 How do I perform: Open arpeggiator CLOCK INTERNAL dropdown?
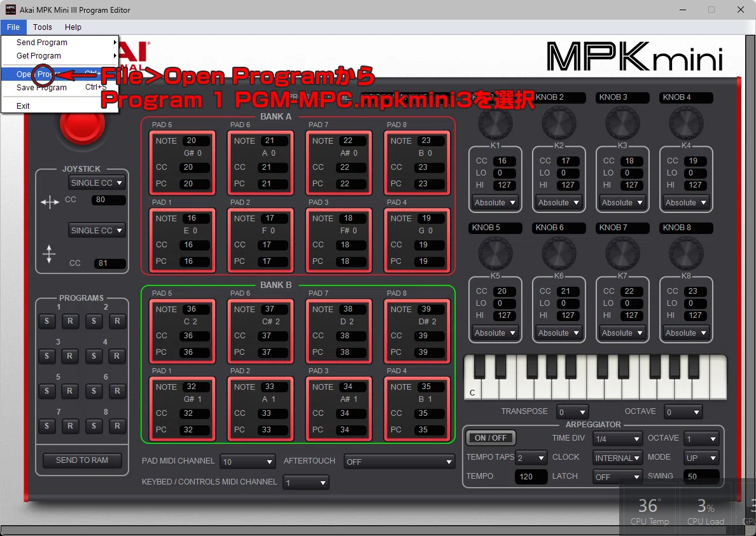[618, 458]
